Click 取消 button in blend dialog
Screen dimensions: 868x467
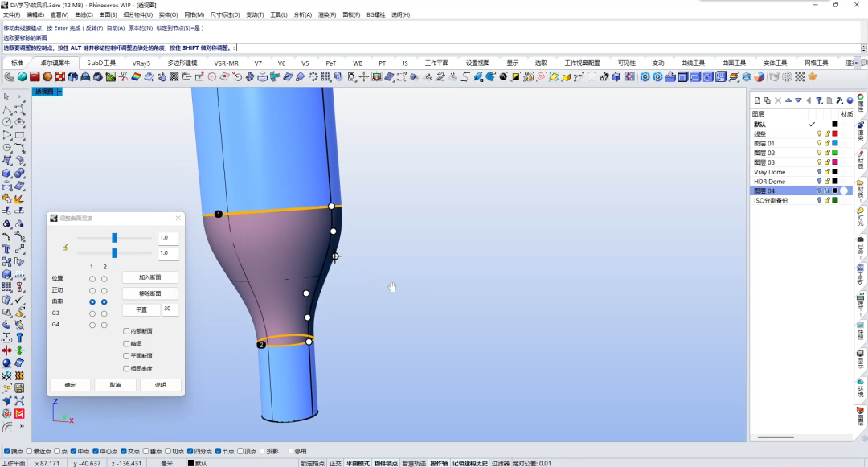(115, 385)
